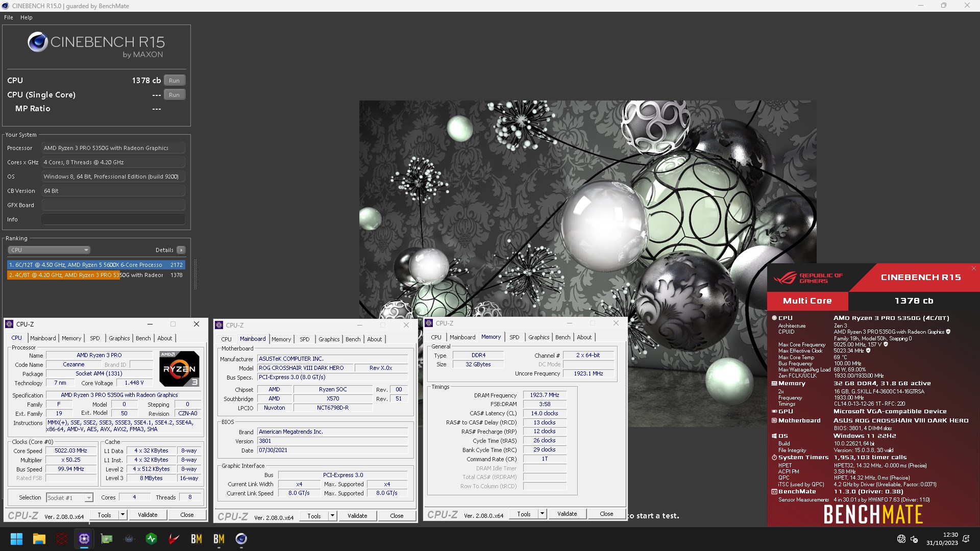The width and height of the screenshot is (980, 551).
Task: Click the shield icon beside the CPUID value
Action: [x=948, y=332]
